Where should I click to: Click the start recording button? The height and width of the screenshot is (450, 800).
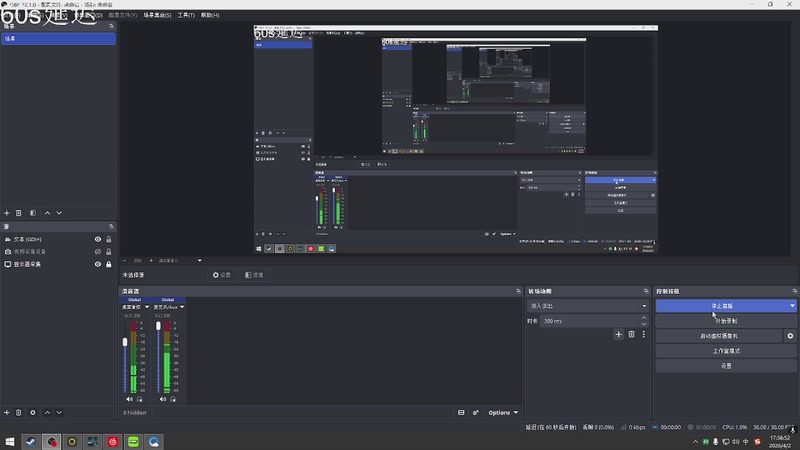pyautogui.click(x=726, y=321)
